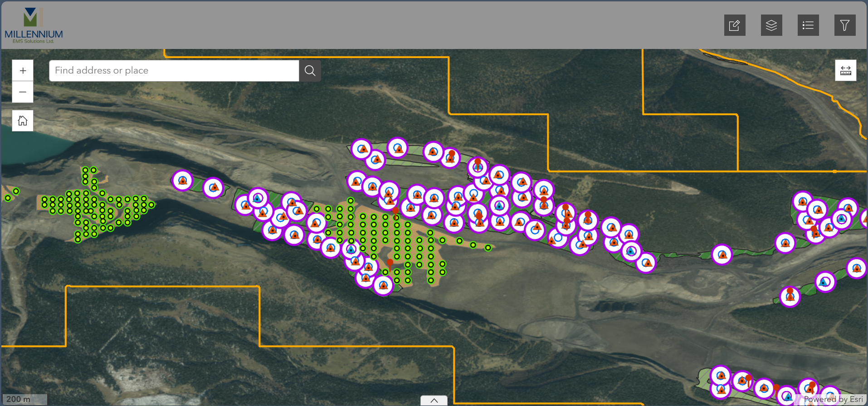Screen dimensions: 868x406
Task: Return to default extent with Home icon
Action: pyautogui.click(x=23, y=121)
